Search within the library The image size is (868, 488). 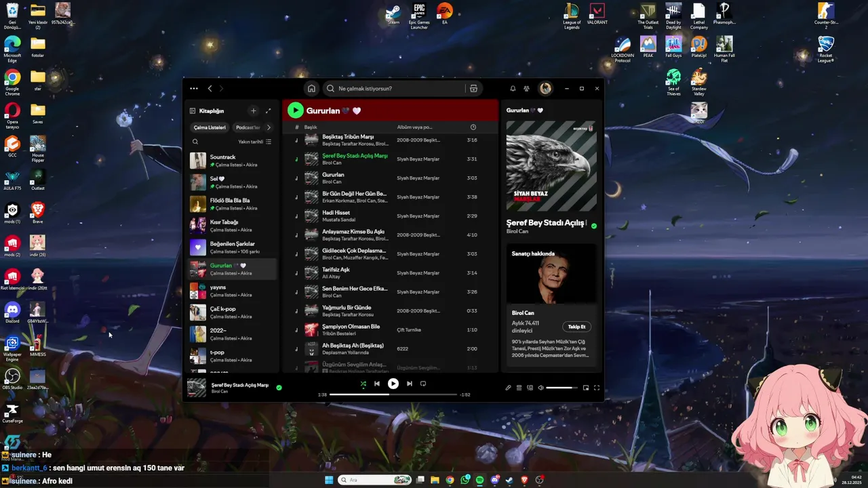pyautogui.click(x=195, y=142)
